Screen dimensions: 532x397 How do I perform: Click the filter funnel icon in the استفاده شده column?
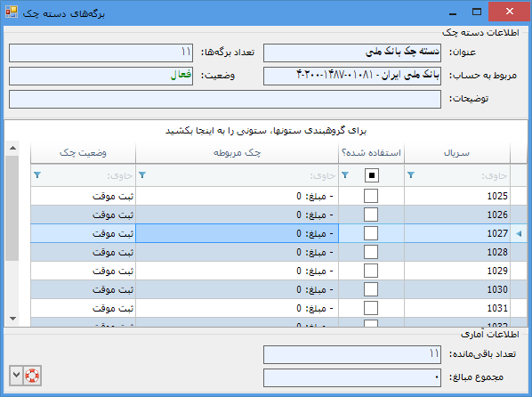click(345, 175)
